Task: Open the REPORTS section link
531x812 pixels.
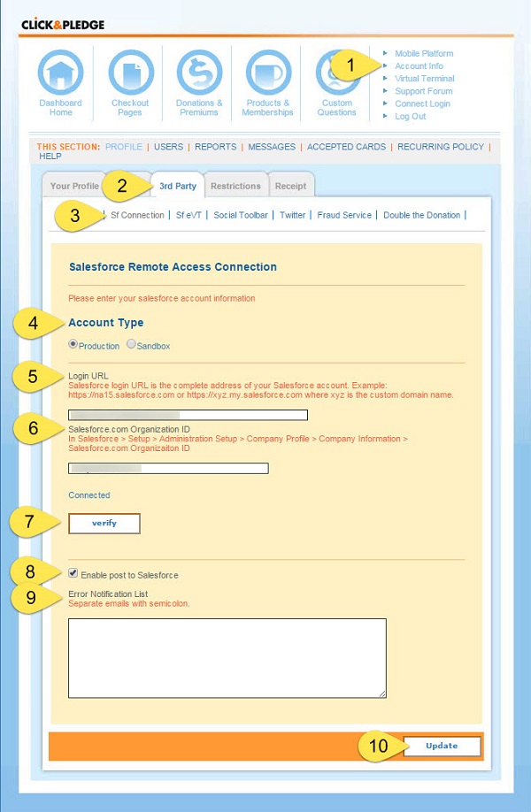Action: (216, 147)
